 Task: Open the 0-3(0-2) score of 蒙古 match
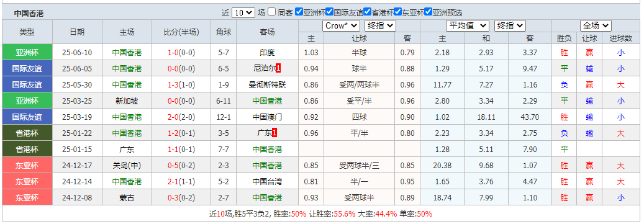[x=181, y=197]
